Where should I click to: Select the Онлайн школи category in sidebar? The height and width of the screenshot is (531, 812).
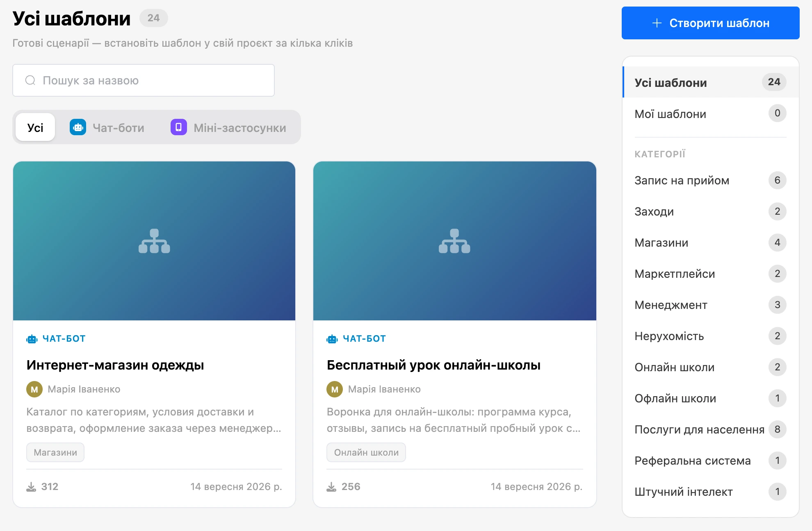711,367
